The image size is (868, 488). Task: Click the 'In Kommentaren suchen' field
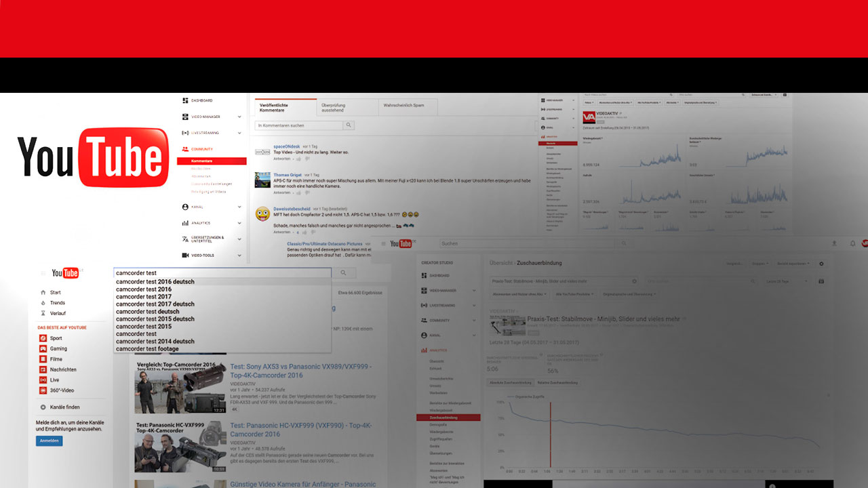coord(298,125)
